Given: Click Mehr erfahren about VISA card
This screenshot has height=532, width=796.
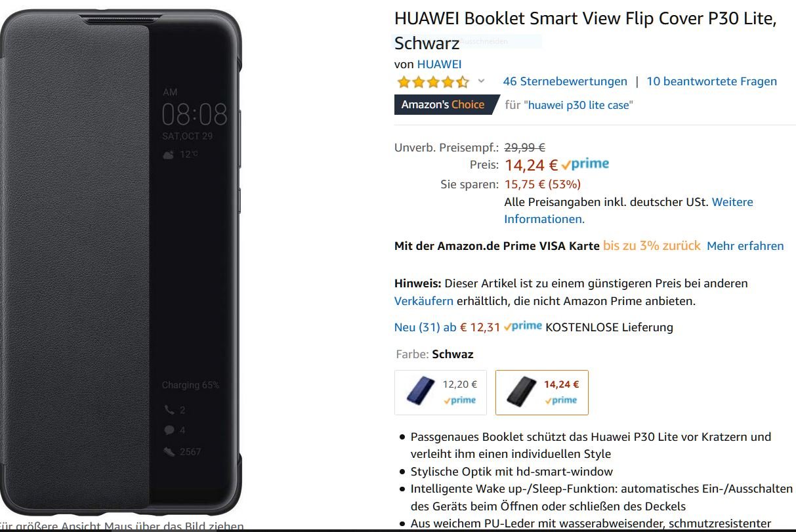Looking at the screenshot, I should [x=745, y=246].
